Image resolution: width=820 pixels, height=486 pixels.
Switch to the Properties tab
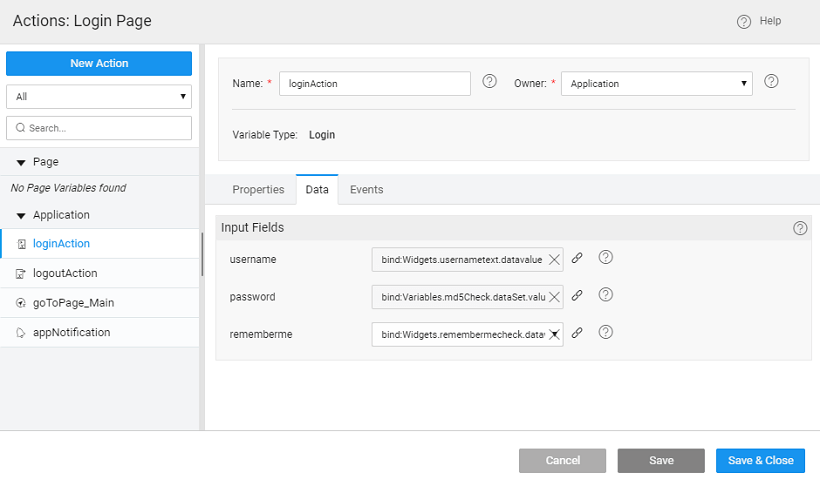258,189
